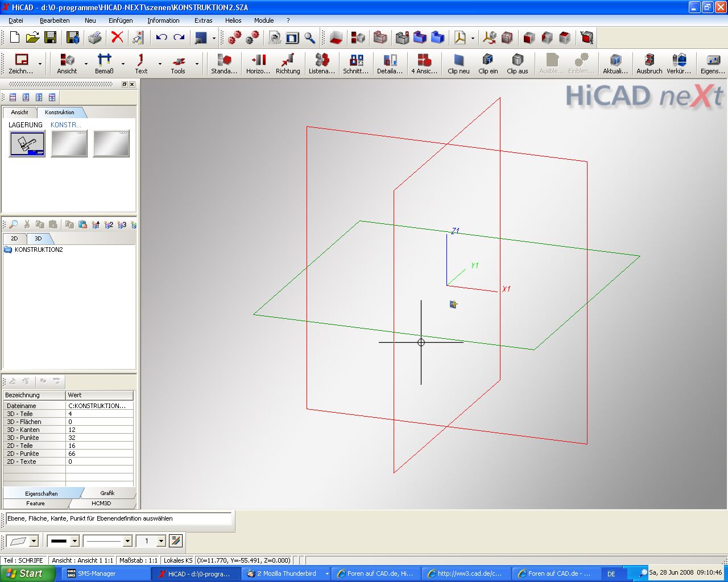The width and height of the screenshot is (728, 582).
Task: Select the Bemaß dimensioning tool
Action: coord(104,64)
